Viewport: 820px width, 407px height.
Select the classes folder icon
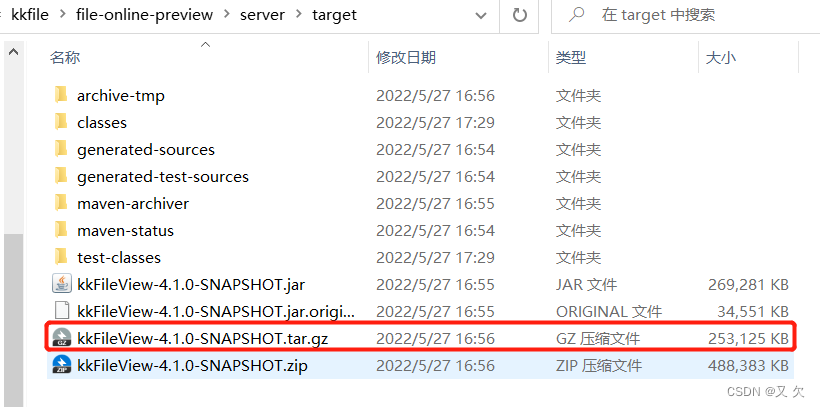pos(61,122)
